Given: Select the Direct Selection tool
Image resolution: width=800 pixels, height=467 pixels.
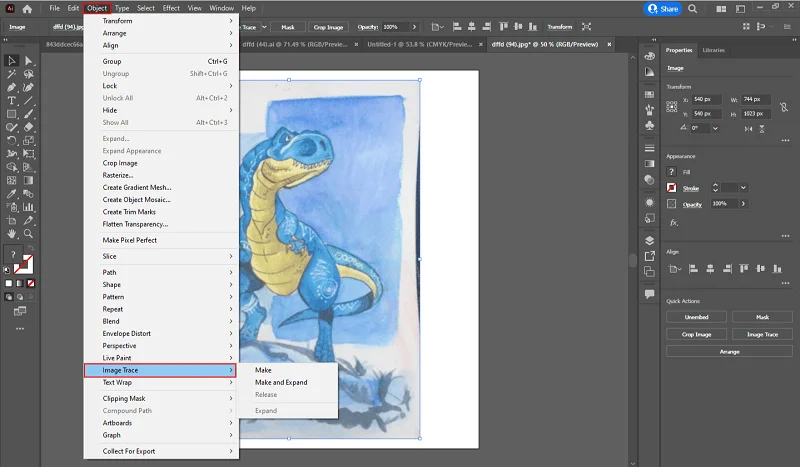Looking at the screenshot, I should tap(29, 61).
